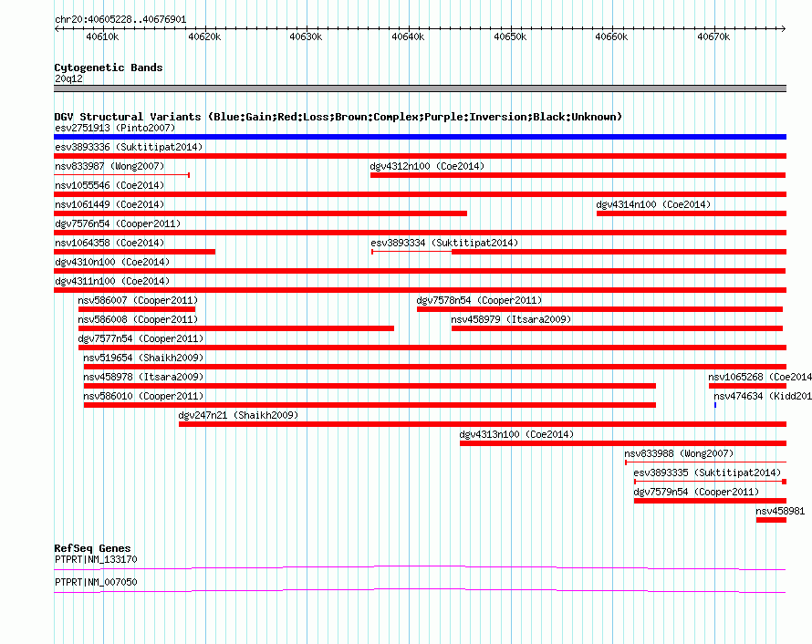Click the red nsv458981 loss bar

click(x=771, y=520)
